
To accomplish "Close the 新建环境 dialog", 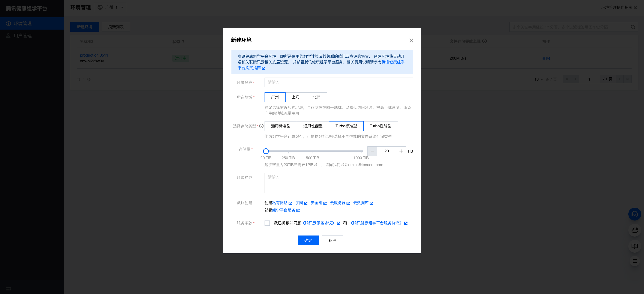I will [x=411, y=40].
